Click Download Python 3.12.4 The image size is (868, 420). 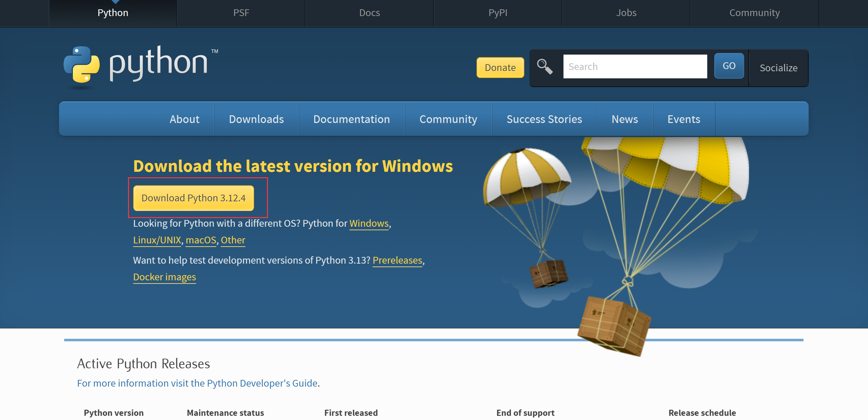pyautogui.click(x=194, y=198)
